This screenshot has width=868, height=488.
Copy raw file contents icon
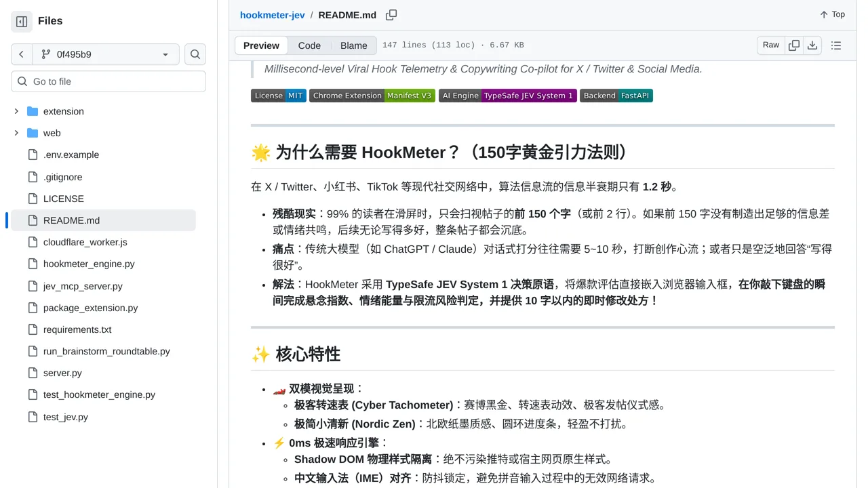pos(794,45)
